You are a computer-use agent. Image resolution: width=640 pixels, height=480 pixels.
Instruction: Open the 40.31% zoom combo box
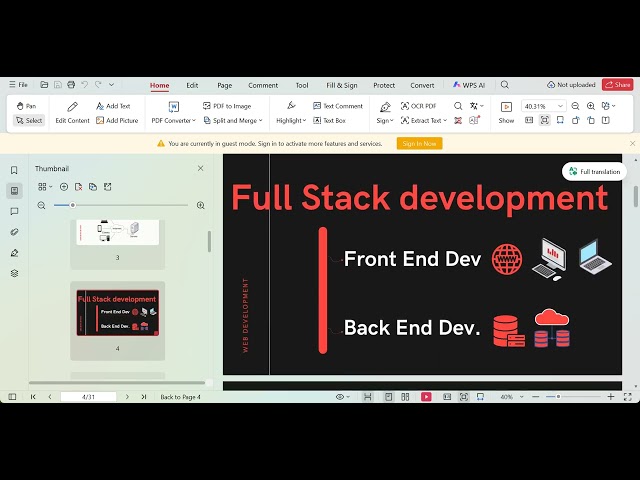544,106
